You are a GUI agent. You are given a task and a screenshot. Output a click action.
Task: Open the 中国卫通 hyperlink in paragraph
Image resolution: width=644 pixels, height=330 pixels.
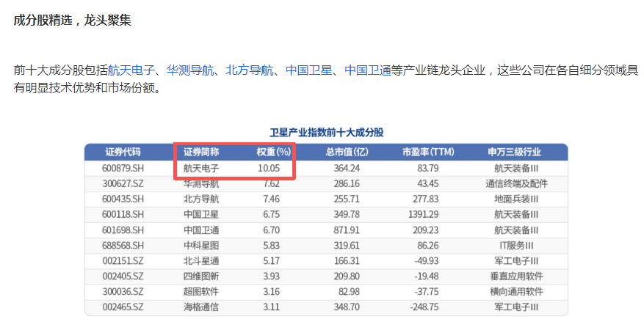click(x=368, y=70)
